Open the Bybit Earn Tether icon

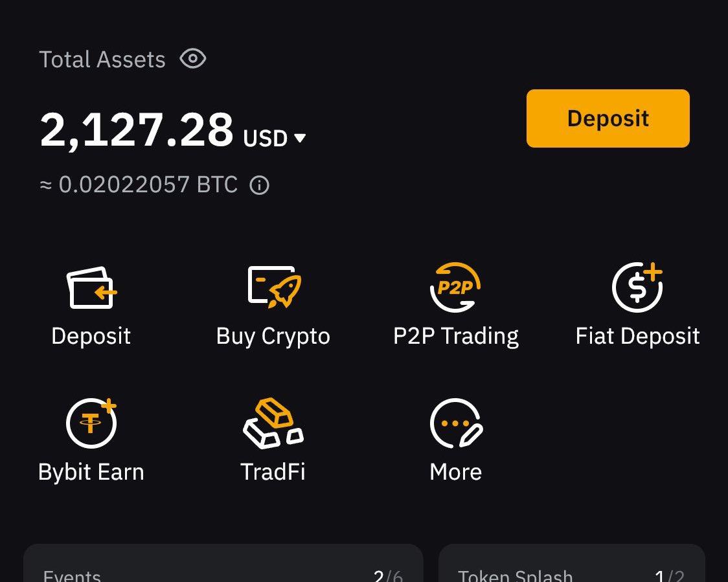tap(91, 423)
